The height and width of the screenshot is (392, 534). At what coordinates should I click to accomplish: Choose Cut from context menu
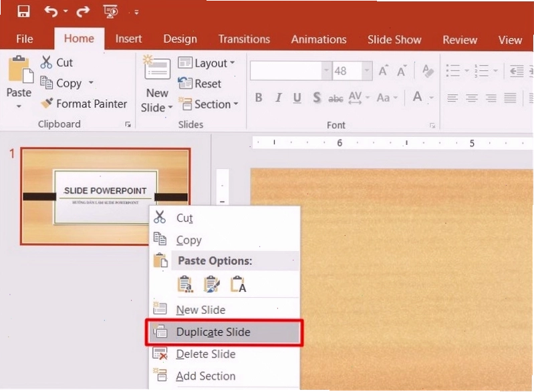tap(225, 218)
